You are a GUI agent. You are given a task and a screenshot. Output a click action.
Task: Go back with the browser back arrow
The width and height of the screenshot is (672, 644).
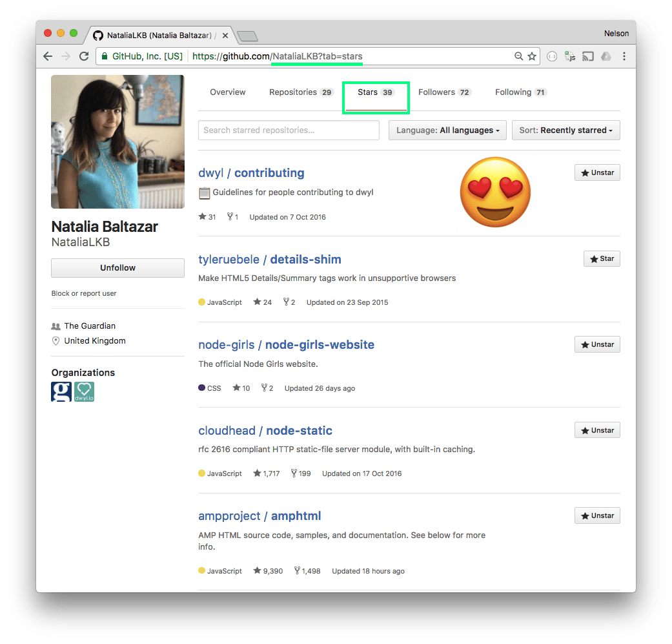48,56
